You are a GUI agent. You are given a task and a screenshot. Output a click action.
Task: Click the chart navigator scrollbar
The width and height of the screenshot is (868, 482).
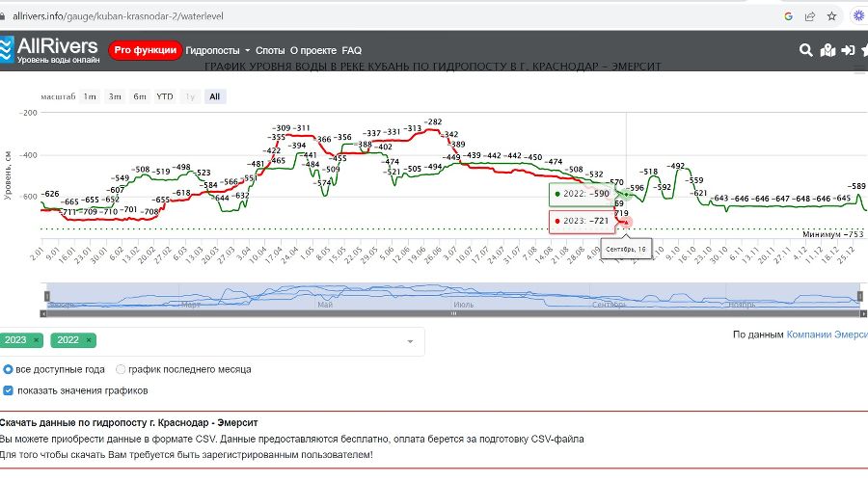pyautogui.click(x=453, y=313)
